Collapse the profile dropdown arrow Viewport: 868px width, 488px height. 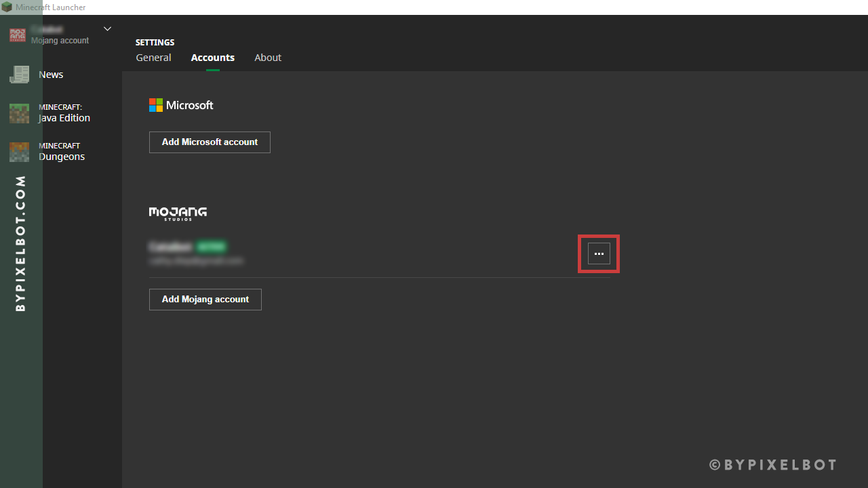(x=107, y=28)
